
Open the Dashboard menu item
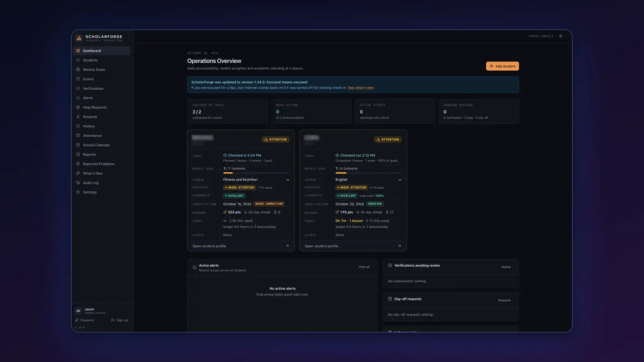[102, 51]
